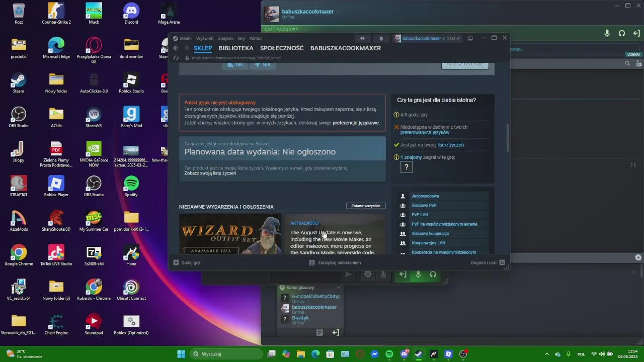Vote Tak on the review prompt
Screen dimensions: 644x362
pos(235,64)
